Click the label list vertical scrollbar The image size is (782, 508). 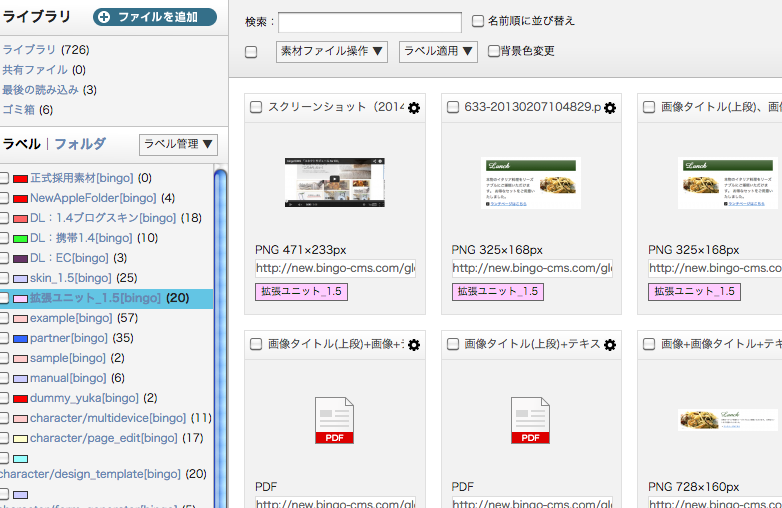(220, 338)
